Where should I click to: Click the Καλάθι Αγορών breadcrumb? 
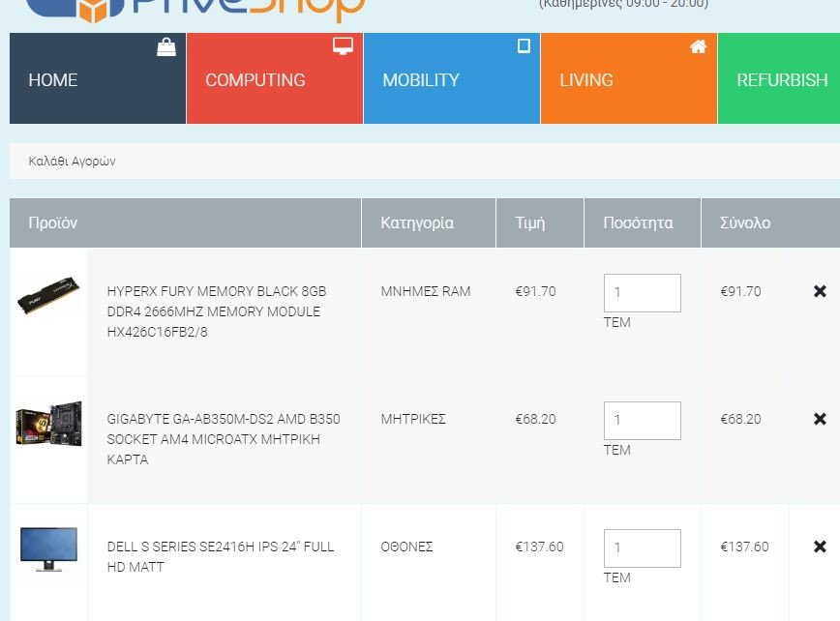(72, 162)
